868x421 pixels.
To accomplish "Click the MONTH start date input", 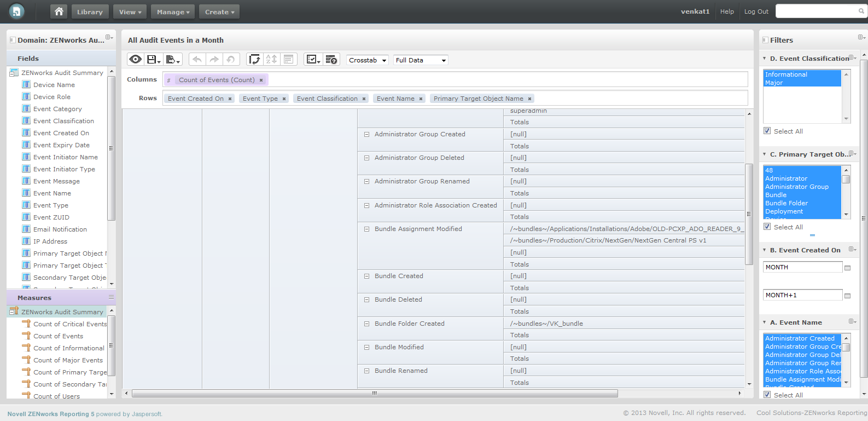I will pos(802,267).
